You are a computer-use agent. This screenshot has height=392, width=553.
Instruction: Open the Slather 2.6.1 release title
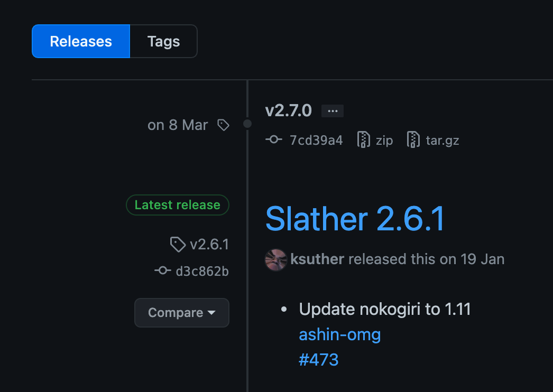[x=355, y=219]
